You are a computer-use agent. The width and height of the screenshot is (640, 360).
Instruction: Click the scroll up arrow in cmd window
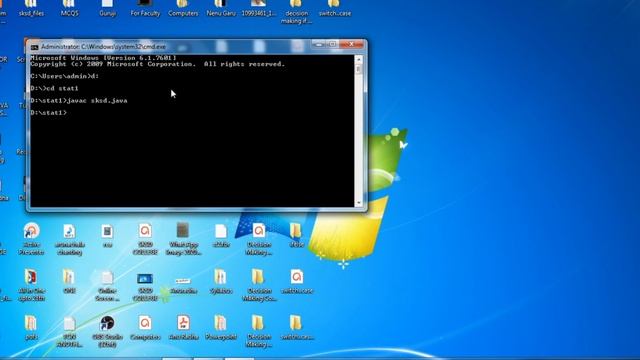click(359, 60)
